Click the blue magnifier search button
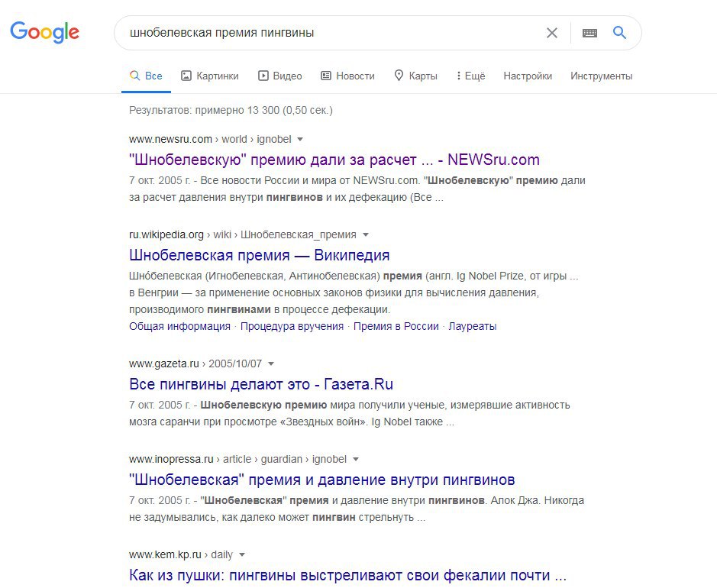 tap(619, 33)
